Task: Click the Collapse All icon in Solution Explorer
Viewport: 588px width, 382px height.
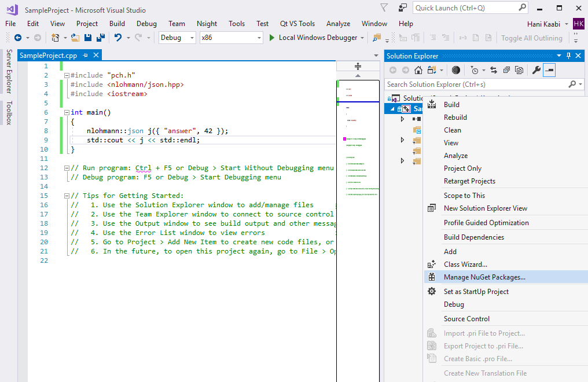Action: click(506, 70)
